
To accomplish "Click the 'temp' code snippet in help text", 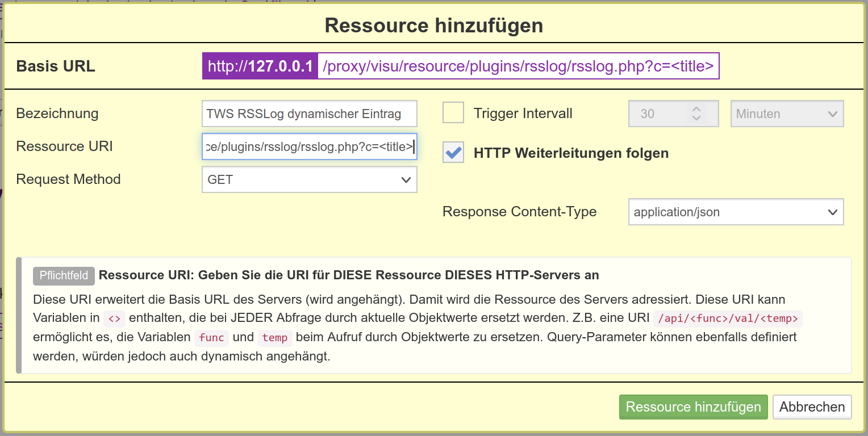I will tap(275, 338).
